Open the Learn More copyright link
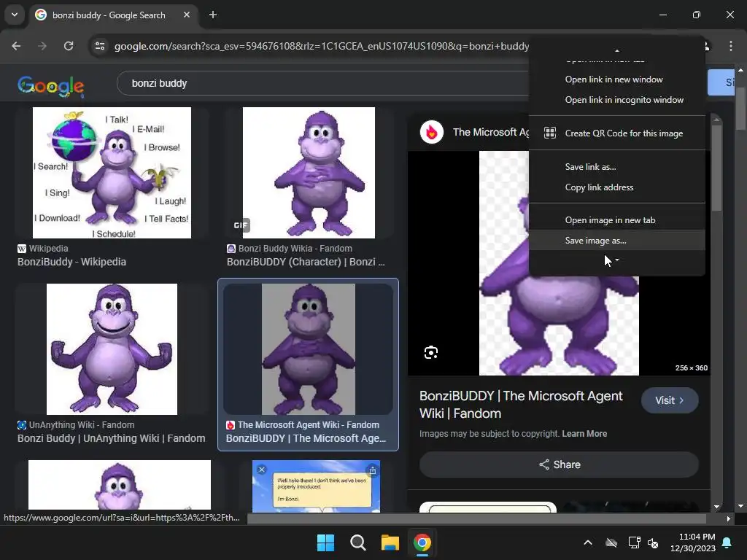747x560 pixels. pos(584,434)
